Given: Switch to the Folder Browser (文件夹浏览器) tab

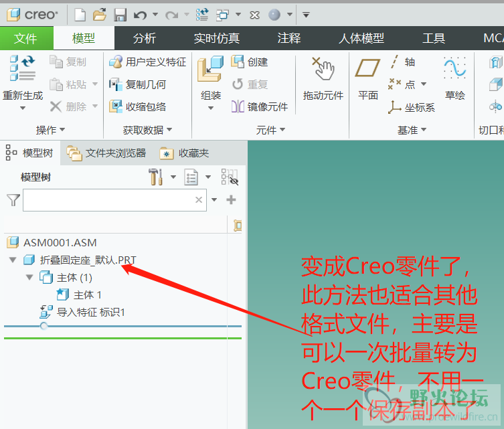Looking at the screenshot, I should click(106, 153).
